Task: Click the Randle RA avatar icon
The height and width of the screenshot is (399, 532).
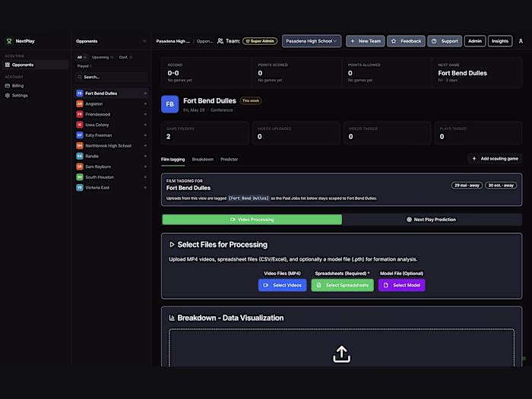Action: pyautogui.click(x=80, y=156)
